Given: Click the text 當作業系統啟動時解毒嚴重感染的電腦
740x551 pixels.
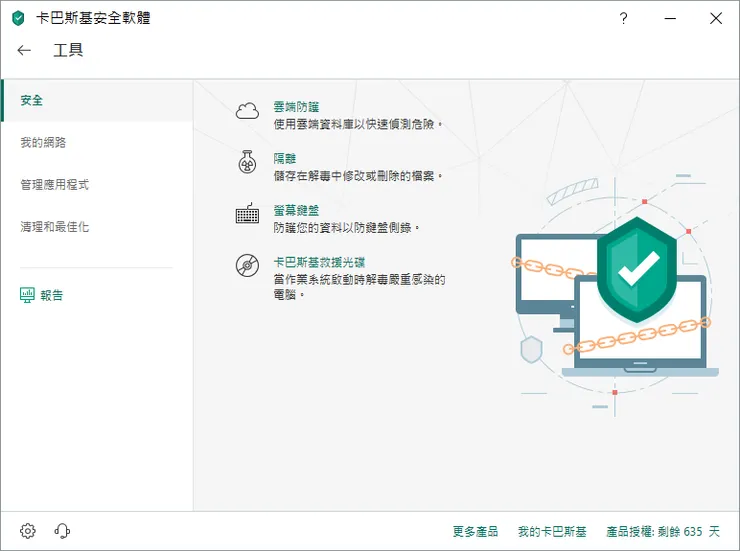Looking at the screenshot, I should click(x=360, y=287).
